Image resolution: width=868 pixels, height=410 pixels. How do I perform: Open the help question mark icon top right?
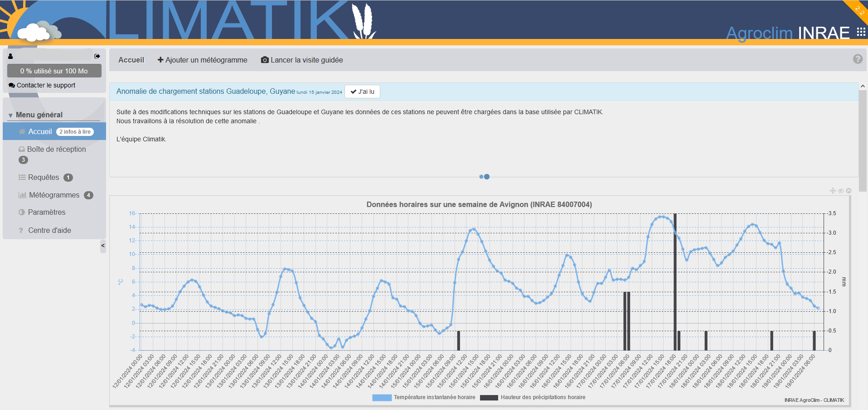pyautogui.click(x=858, y=59)
